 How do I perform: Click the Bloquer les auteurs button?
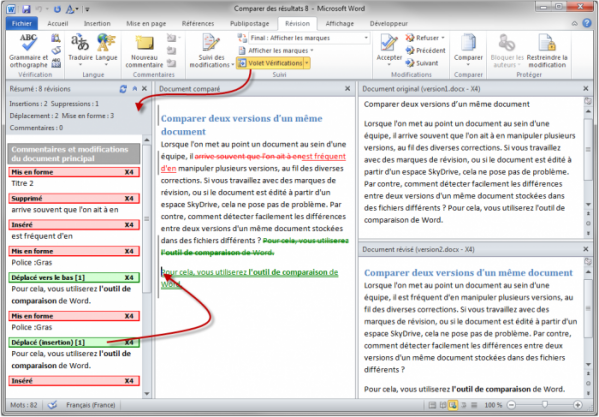[507, 51]
